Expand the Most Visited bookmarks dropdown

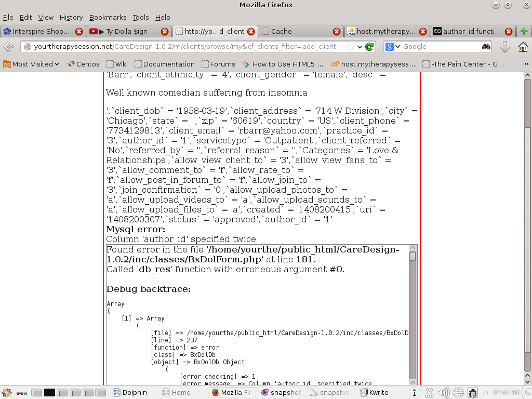point(31,64)
